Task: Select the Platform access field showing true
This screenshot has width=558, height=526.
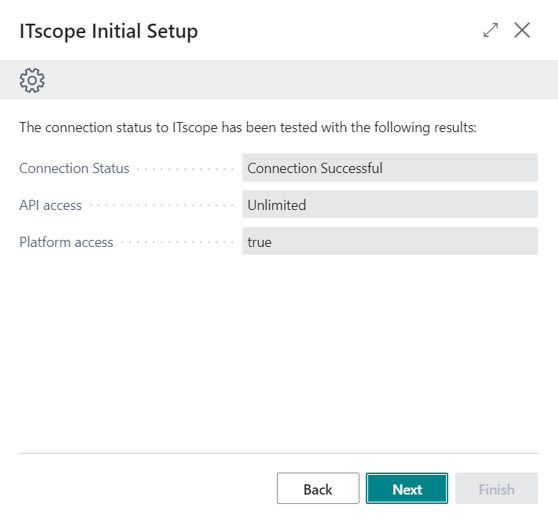Action: point(390,241)
